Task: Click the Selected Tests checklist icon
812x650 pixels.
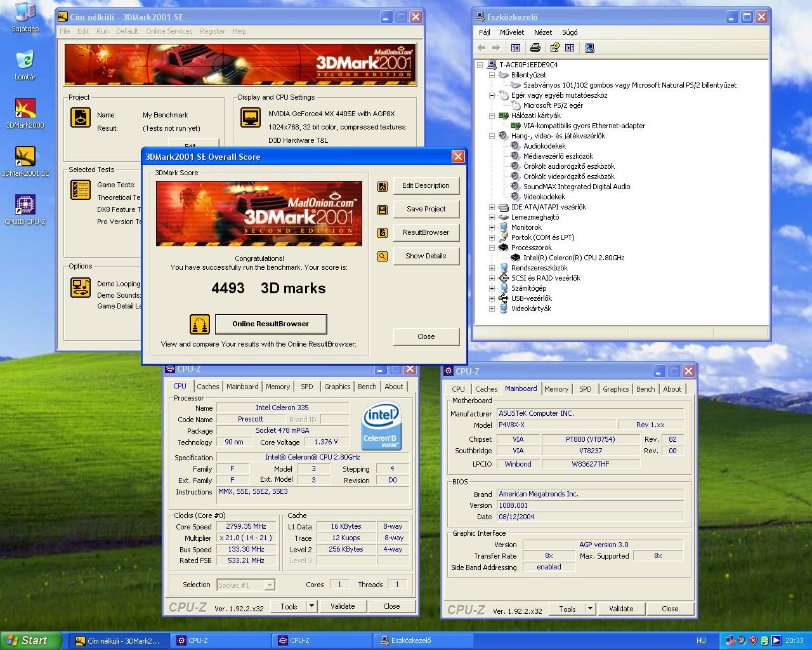Action: coord(81,190)
